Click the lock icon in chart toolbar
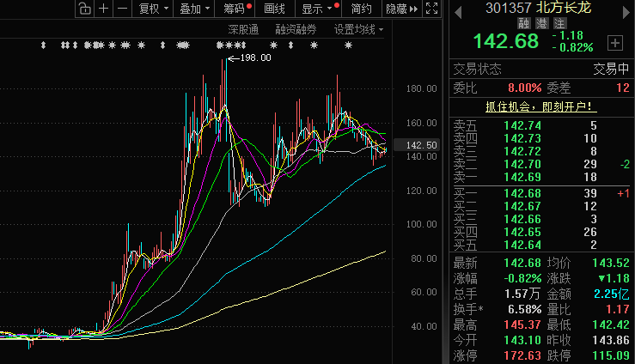 pos(84,9)
